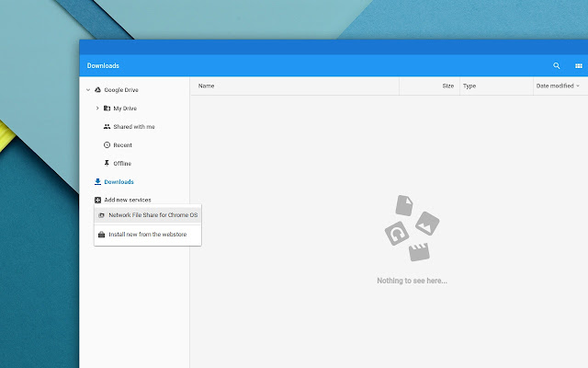The image size is (588, 368).
Task: Click the Google Drive triangle icon
Action: point(98,90)
